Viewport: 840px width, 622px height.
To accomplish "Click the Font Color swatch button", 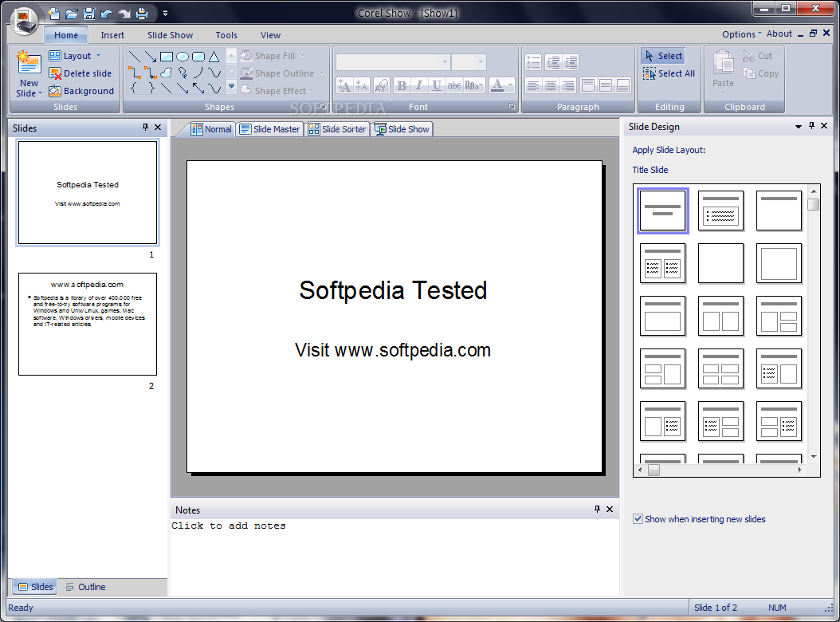I will coord(497,86).
